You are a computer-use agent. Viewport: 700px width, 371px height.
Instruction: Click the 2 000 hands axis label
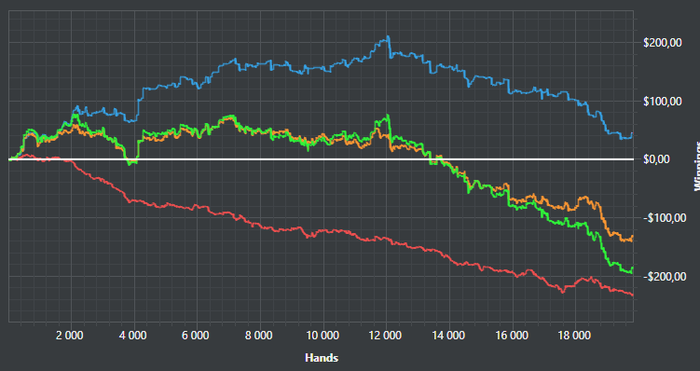pyautogui.click(x=70, y=335)
